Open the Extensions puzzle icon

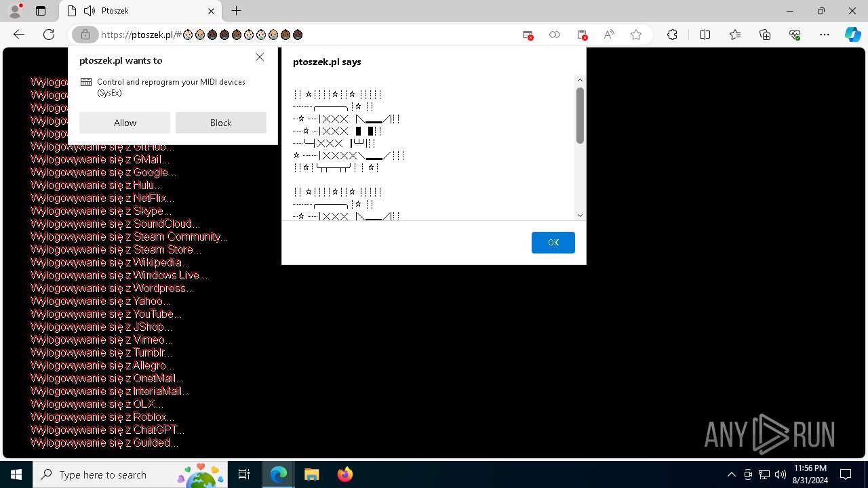pos(672,35)
